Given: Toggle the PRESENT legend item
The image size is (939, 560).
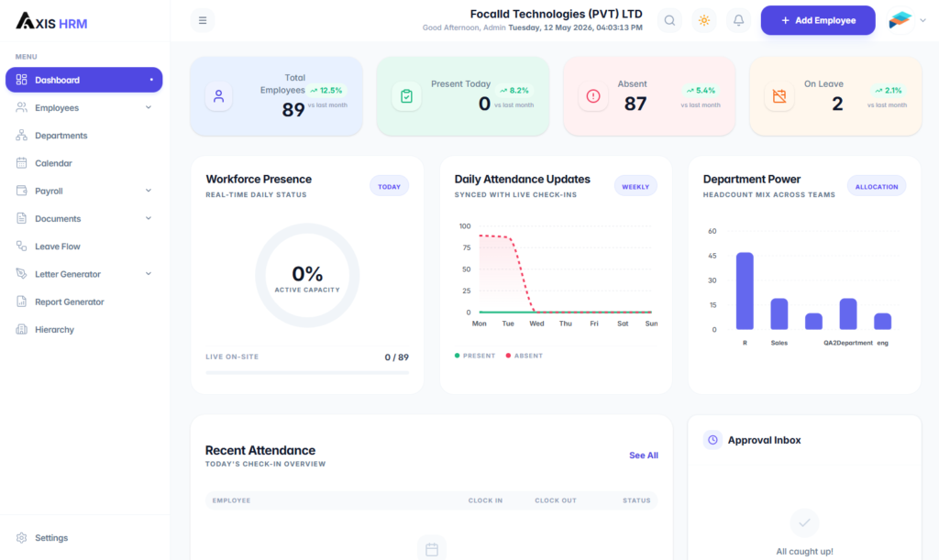Looking at the screenshot, I should 475,356.
